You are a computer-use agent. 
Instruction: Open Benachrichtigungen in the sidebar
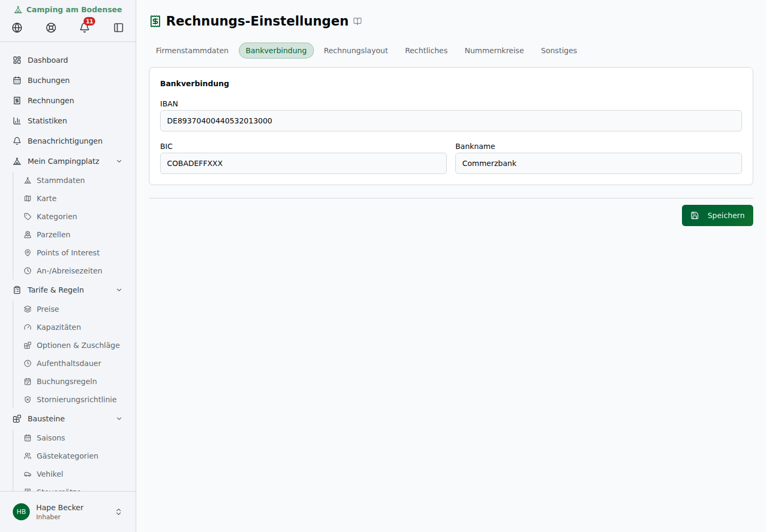(68, 141)
